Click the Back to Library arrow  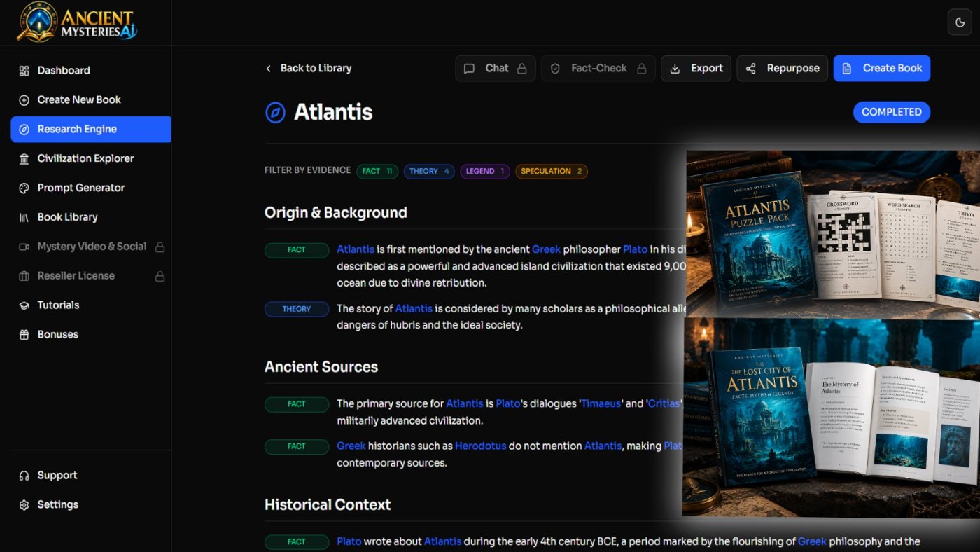[268, 69]
